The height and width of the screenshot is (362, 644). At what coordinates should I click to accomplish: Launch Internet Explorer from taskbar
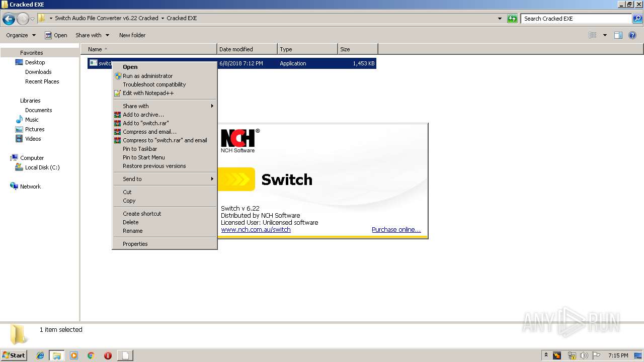40,355
